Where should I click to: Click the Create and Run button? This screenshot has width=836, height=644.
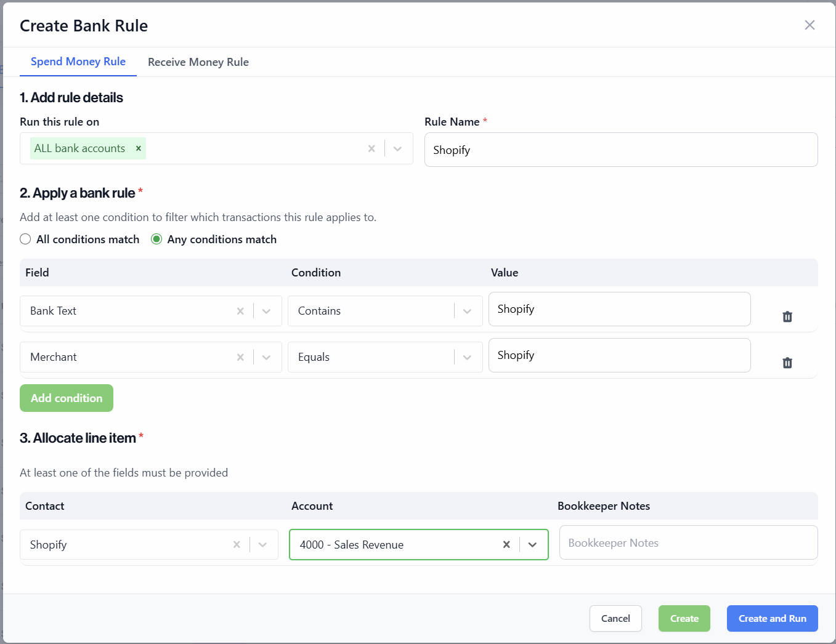click(x=773, y=618)
